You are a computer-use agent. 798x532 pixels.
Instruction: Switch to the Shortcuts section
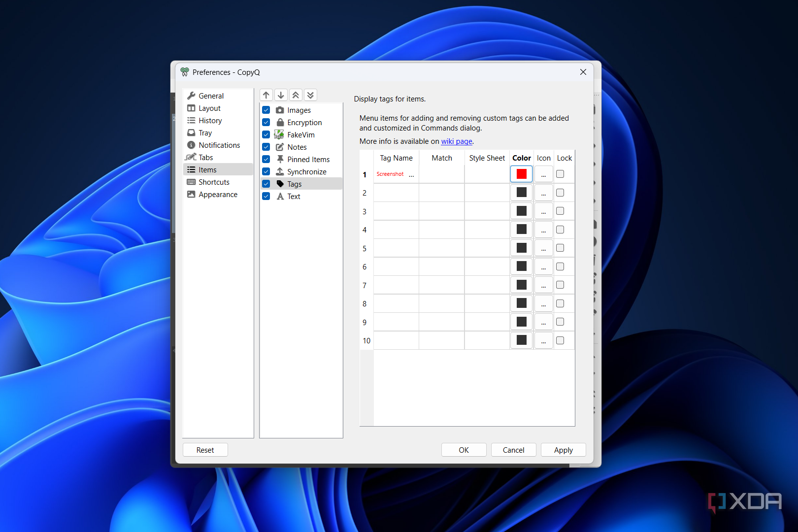click(x=218, y=182)
